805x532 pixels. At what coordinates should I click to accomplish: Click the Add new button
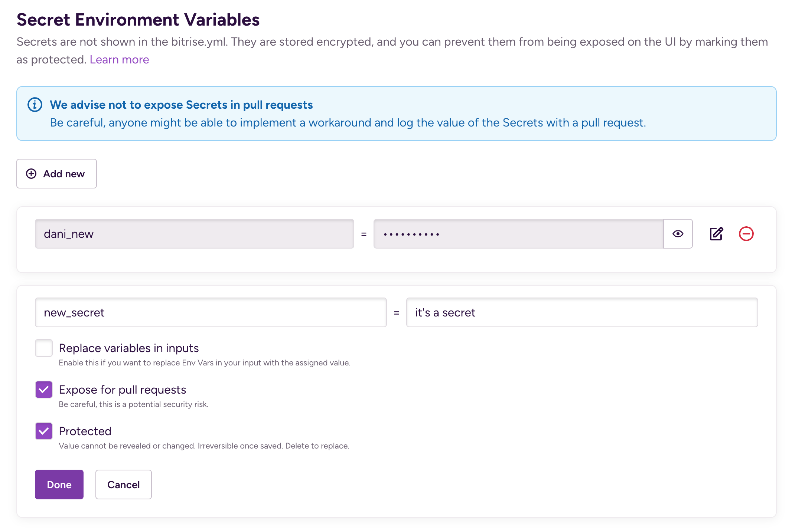[56, 174]
